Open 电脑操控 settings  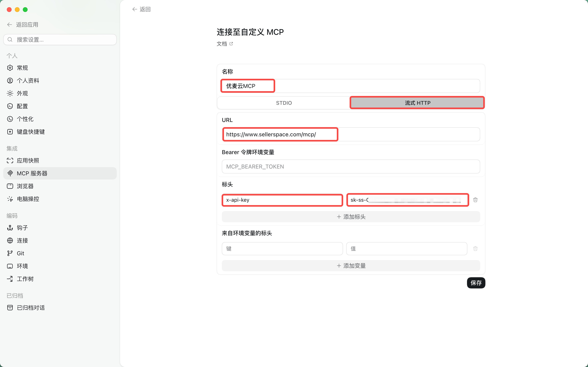pyautogui.click(x=60, y=199)
